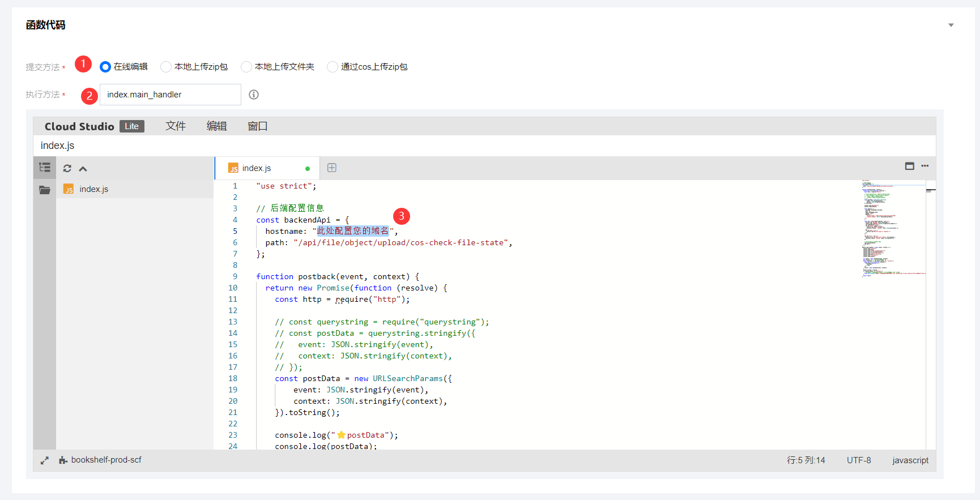980x500 pixels.
Task: Click the info icon beside the 执行方法 field
Action: pyautogui.click(x=254, y=95)
